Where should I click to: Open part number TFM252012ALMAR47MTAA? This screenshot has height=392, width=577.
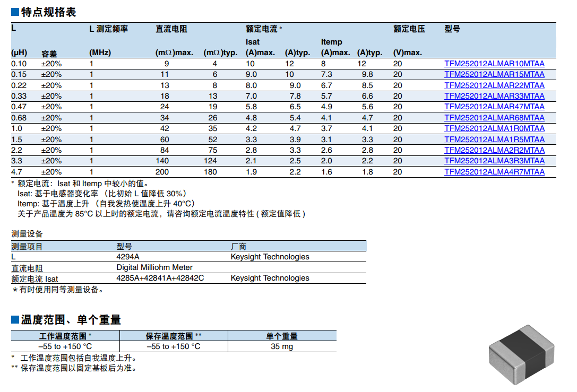[x=494, y=107]
